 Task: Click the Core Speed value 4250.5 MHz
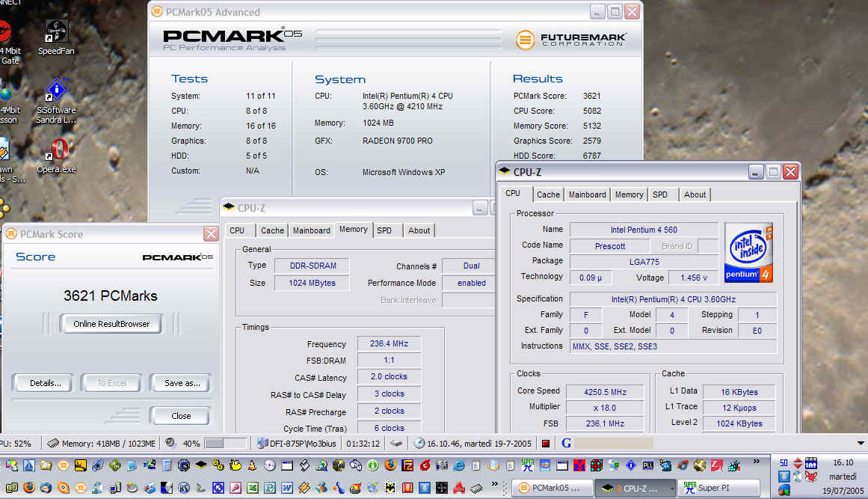[x=605, y=391]
